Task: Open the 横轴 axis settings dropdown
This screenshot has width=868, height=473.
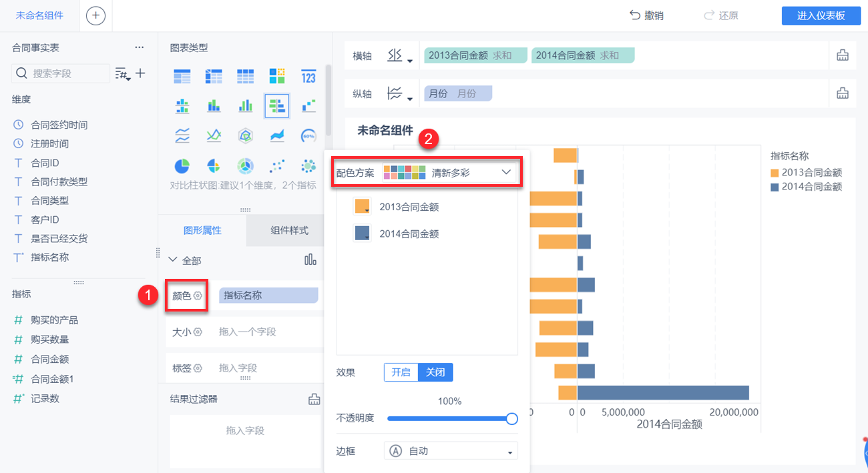Action: click(400, 56)
